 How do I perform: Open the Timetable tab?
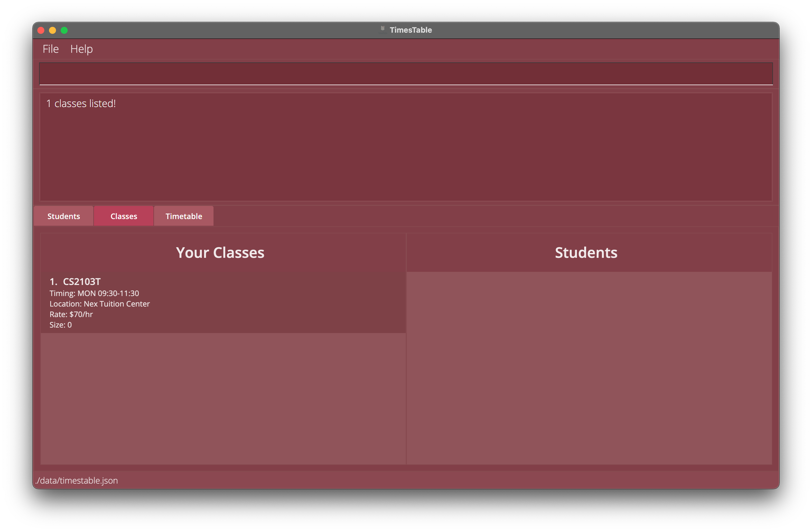[183, 216]
